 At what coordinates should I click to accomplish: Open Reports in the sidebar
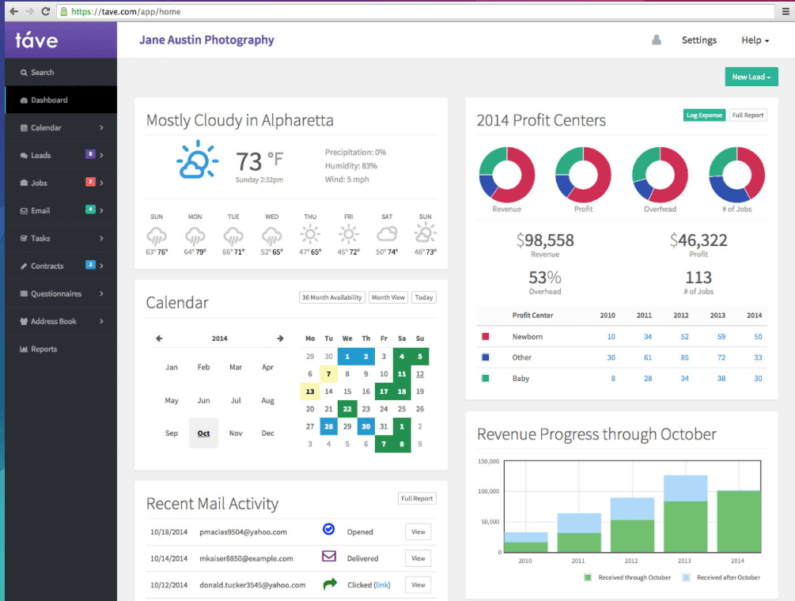tap(61, 349)
